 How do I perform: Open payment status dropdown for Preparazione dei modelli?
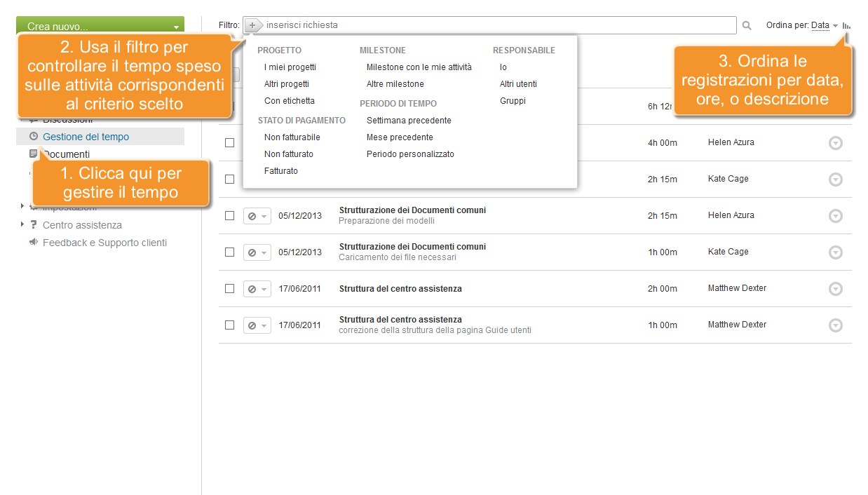click(257, 216)
